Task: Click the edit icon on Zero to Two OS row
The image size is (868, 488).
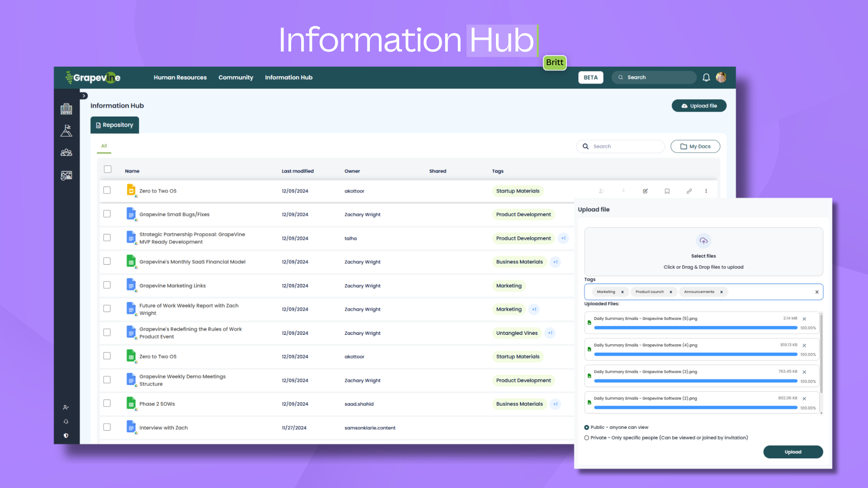Action: [x=645, y=191]
